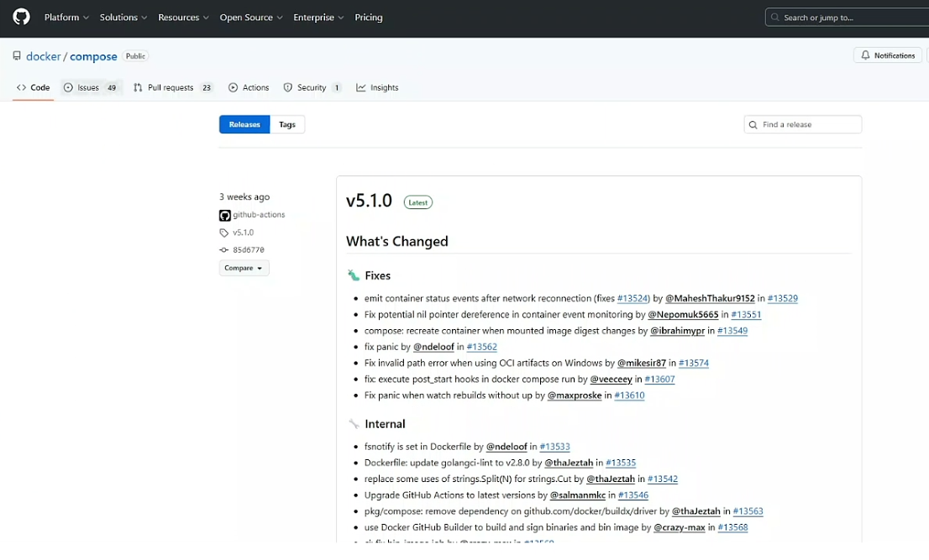This screenshot has height=560, width=929.
Task: Open pull request #13551
Action: 746,314
